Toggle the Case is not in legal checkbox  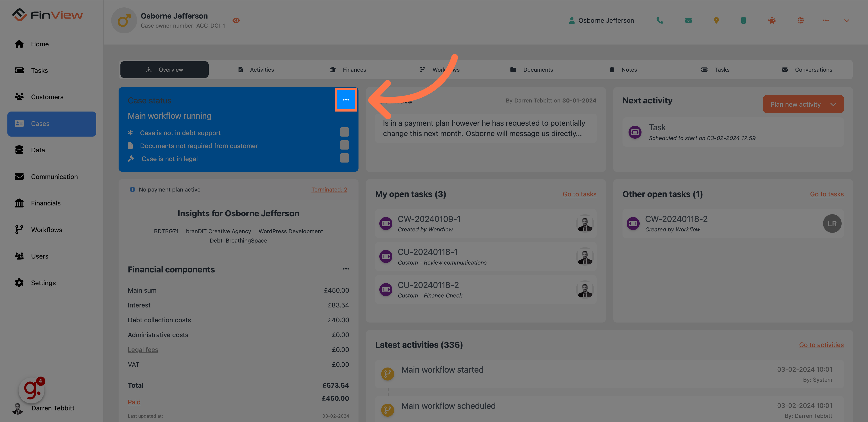point(344,159)
